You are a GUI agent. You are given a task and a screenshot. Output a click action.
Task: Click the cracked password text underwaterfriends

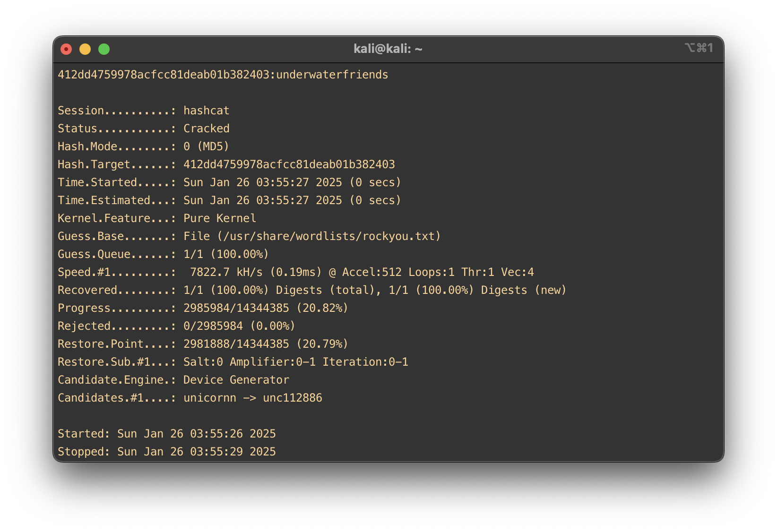332,75
